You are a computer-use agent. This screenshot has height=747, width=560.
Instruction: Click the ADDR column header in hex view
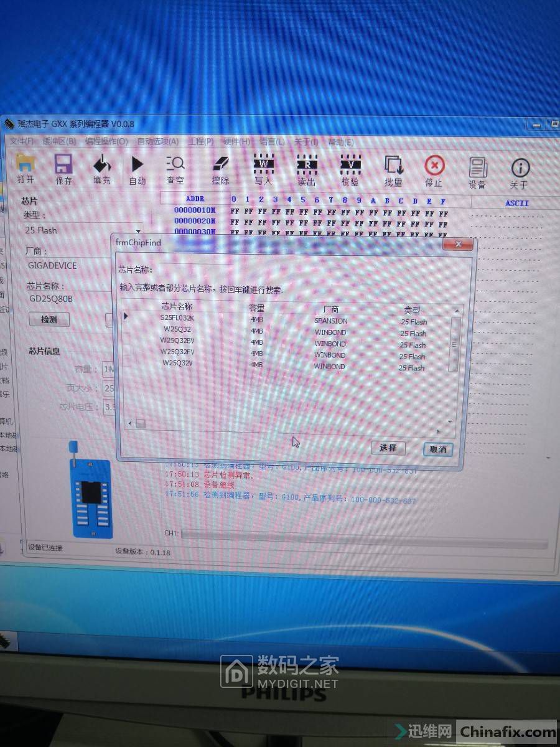(195, 199)
